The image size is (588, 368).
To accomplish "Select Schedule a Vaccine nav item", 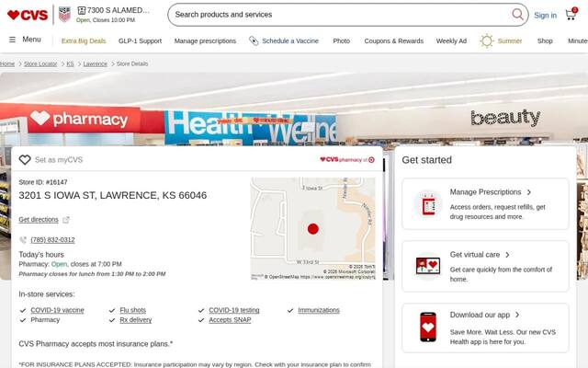I will pos(290,40).
